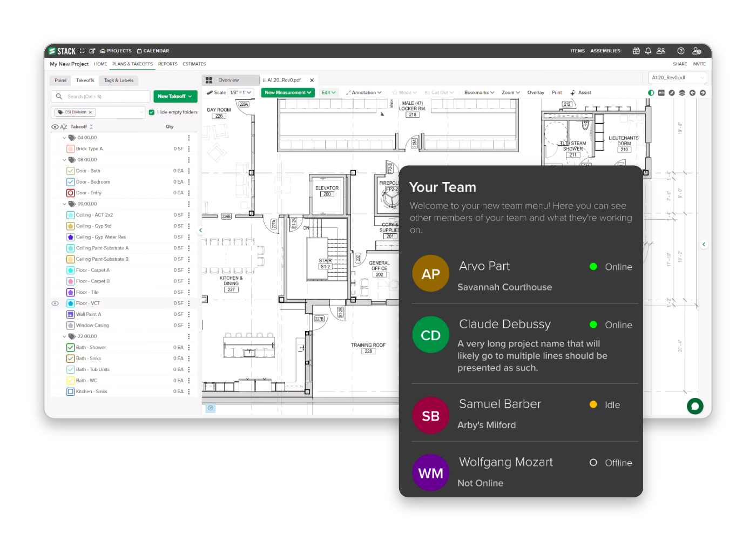Toggle the HD quality icon
Viewport: 756px width, 540px height.
pyautogui.click(x=661, y=93)
